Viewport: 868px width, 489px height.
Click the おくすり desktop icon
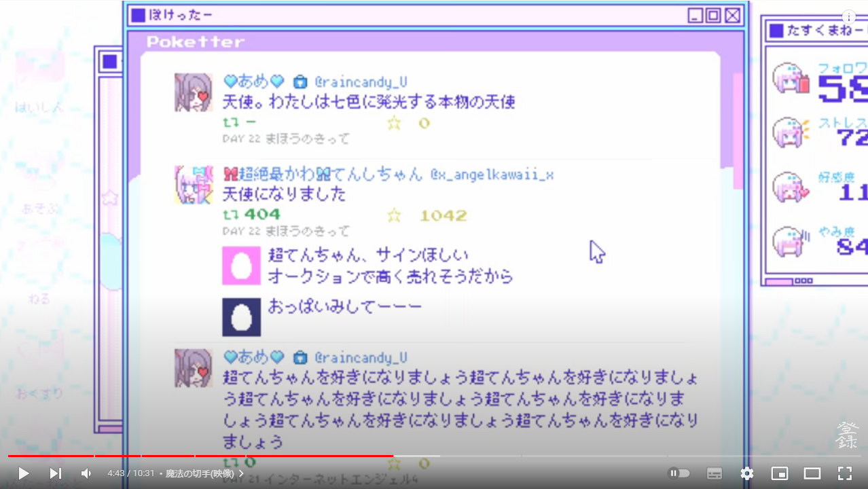(x=40, y=367)
